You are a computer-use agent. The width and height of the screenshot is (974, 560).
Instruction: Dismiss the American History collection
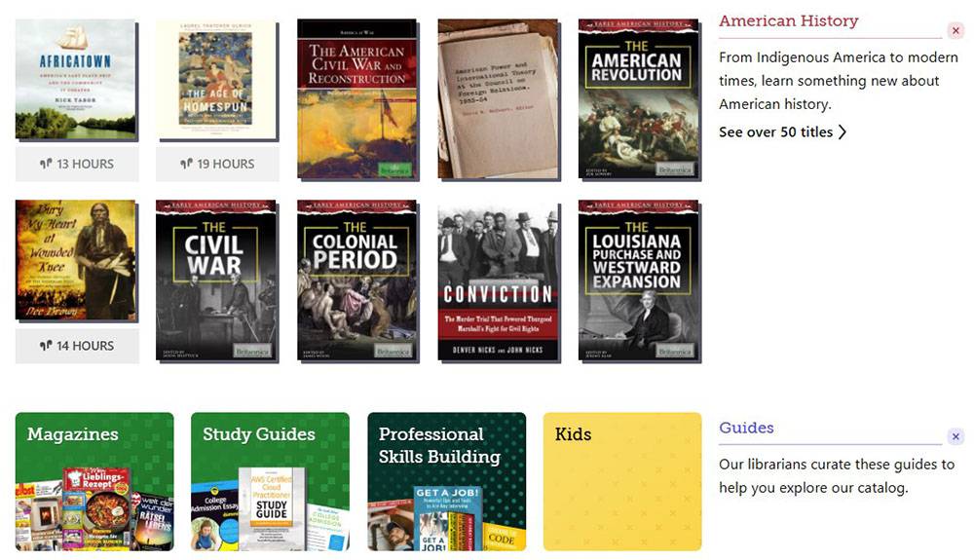[x=955, y=30]
